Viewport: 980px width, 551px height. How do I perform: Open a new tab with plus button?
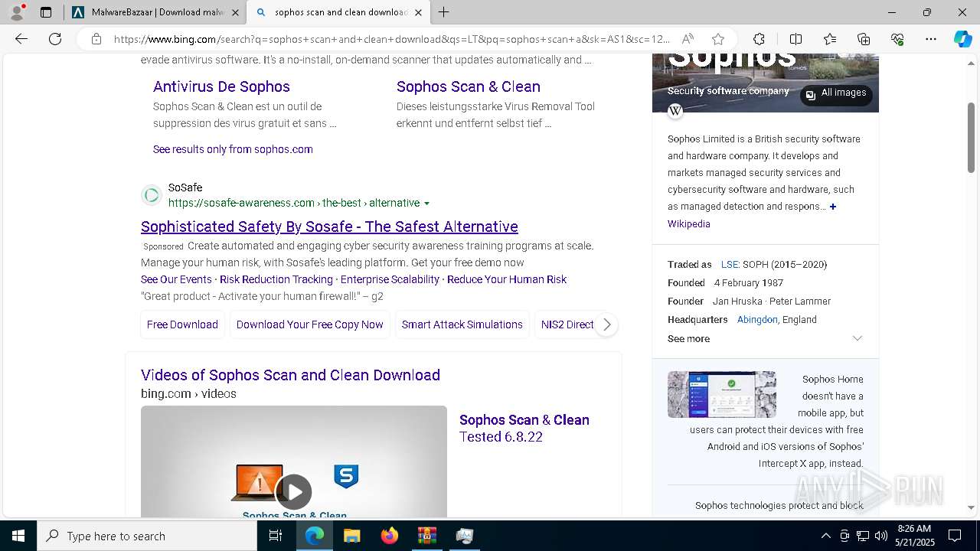[x=444, y=12]
